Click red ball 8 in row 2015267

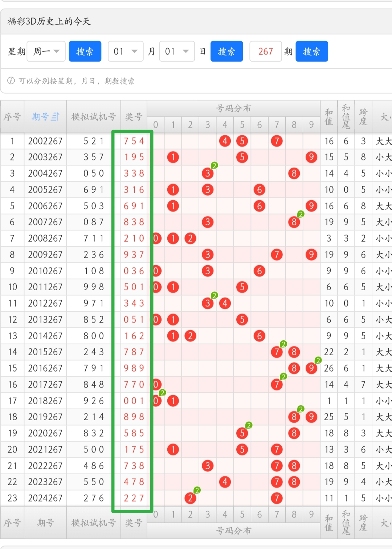[x=294, y=352]
